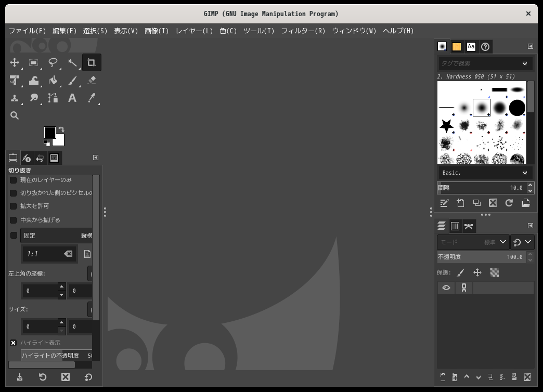
Task: Open the タグで検索 brush tag dropdown
Action: (x=525, y=63)
